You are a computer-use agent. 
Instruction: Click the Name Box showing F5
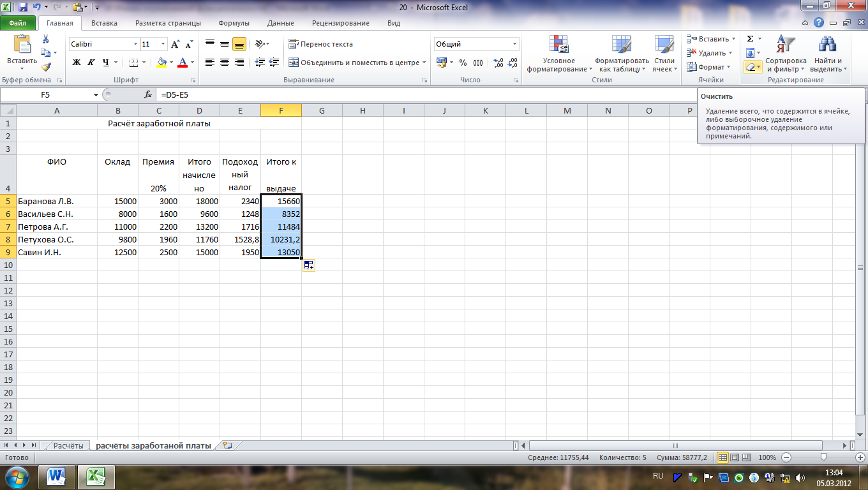pyautogui.click(x=46, y=94)
